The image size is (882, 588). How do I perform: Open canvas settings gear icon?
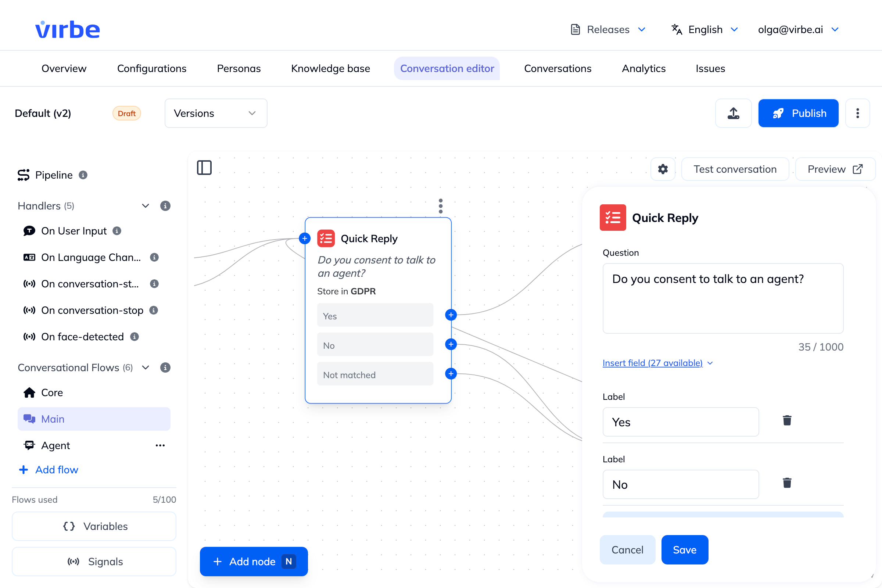pyautogui.click(x=663, y=169)
